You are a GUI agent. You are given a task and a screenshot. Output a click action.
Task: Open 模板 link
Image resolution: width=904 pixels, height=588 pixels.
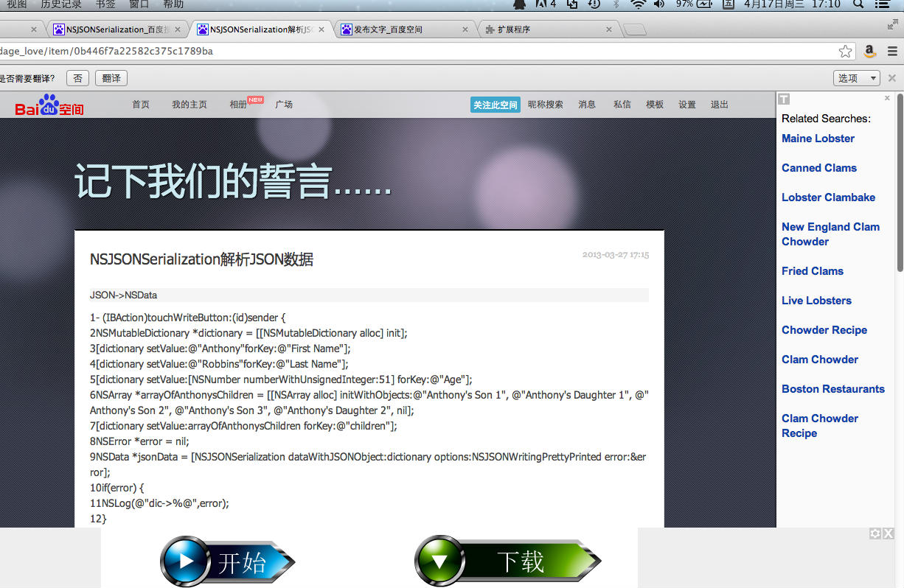tap(655, 105)
